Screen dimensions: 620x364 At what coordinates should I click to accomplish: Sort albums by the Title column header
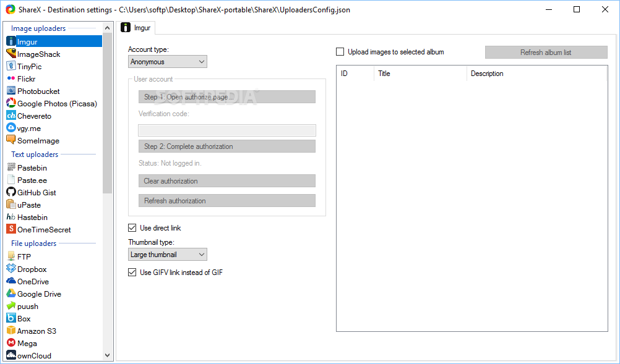[x=420, y=74]
